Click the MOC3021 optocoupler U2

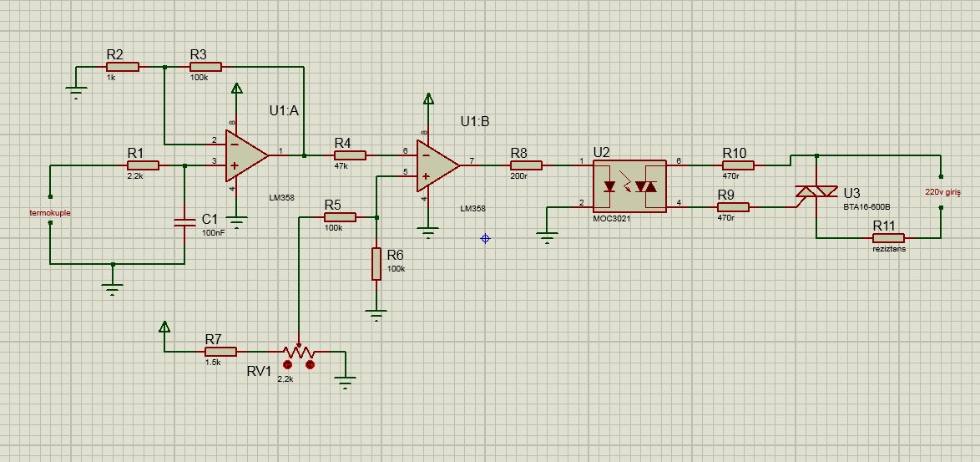click(629, 185)
